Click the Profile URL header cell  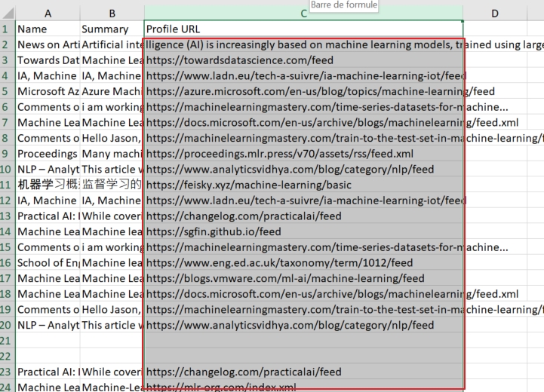pos(303,29)
